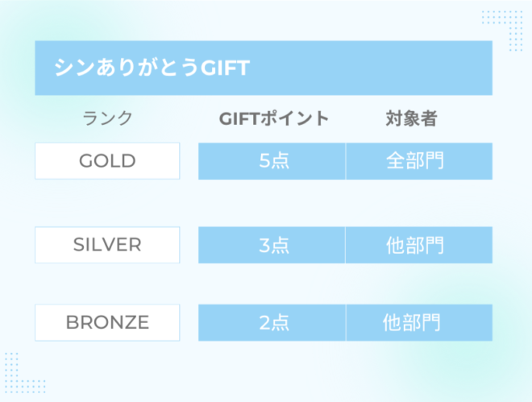Click the 他部門 cell in SILVER row
532x402 pixels.
point(419,245)
